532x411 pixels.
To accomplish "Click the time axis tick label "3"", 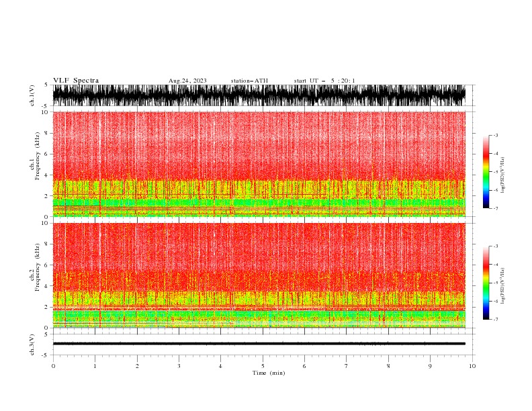I will (179, 366).
